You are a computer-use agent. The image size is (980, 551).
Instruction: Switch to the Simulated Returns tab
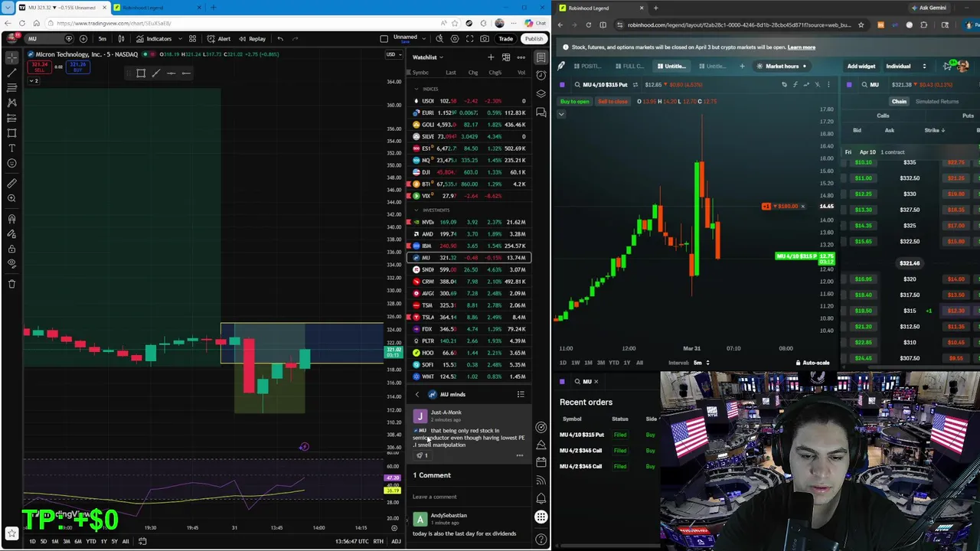[937, 101]
